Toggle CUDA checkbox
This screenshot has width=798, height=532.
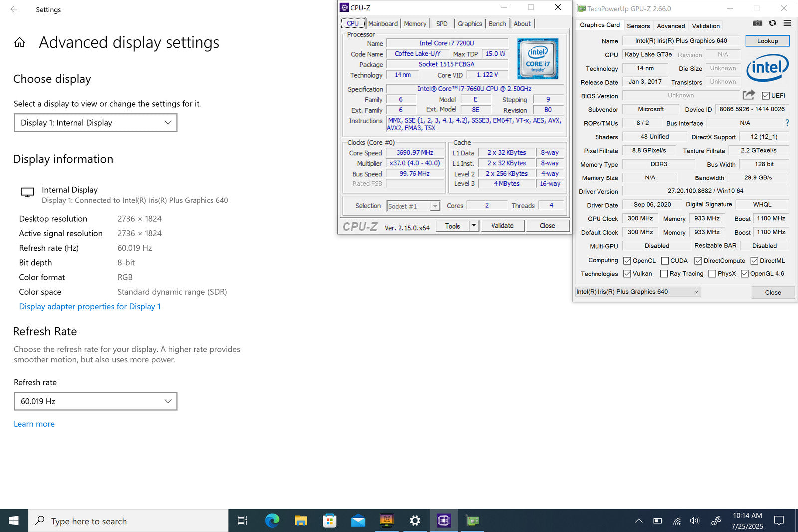(665, 261)
